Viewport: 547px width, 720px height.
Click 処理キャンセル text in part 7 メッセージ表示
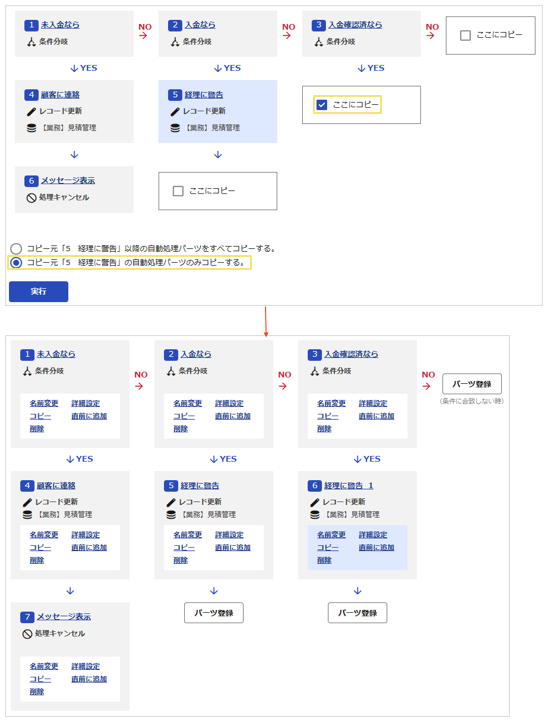60,634
